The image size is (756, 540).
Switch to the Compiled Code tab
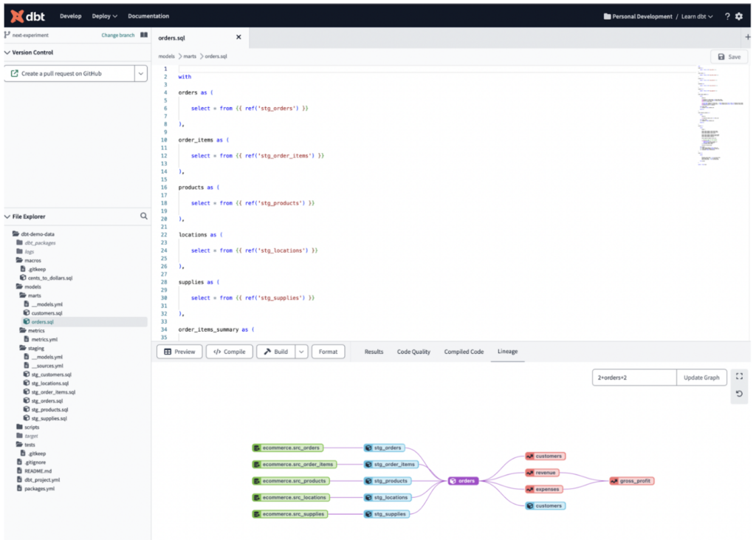[x=464, y=352]
